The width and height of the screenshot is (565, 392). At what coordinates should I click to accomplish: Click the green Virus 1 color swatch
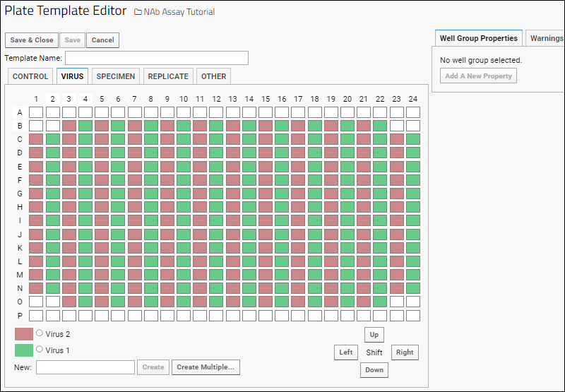click(x=24, y=350)
